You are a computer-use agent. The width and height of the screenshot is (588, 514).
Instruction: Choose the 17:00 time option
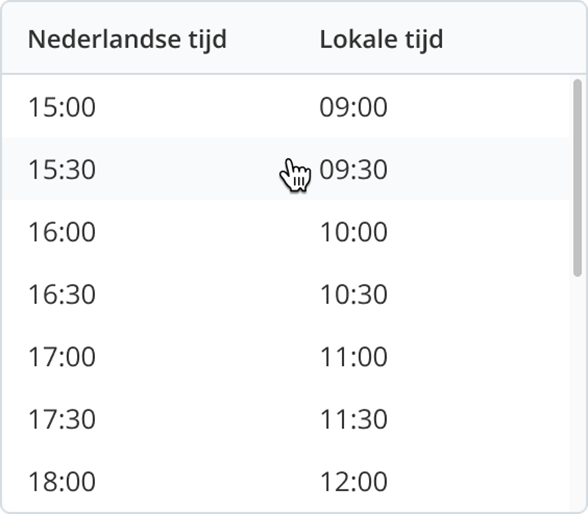tap(286, 356)
